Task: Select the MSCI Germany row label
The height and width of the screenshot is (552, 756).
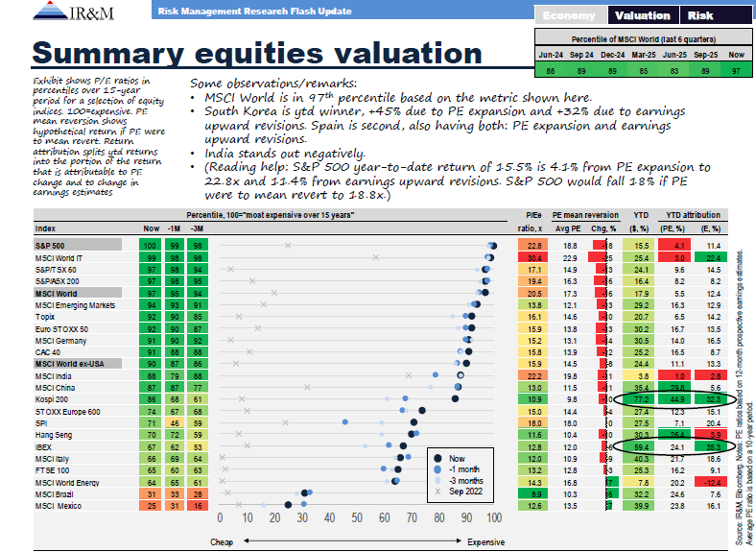Action: 60,341
